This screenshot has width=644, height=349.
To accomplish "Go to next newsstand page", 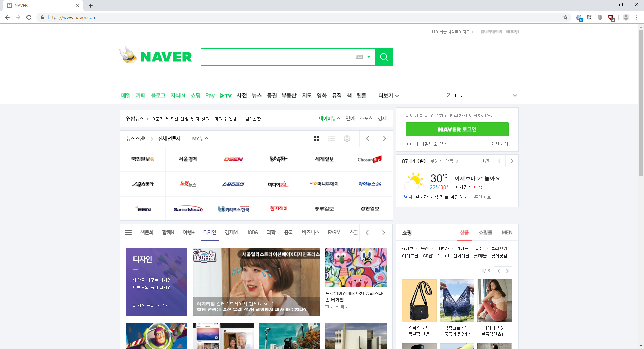I will (x=384, y=139).
